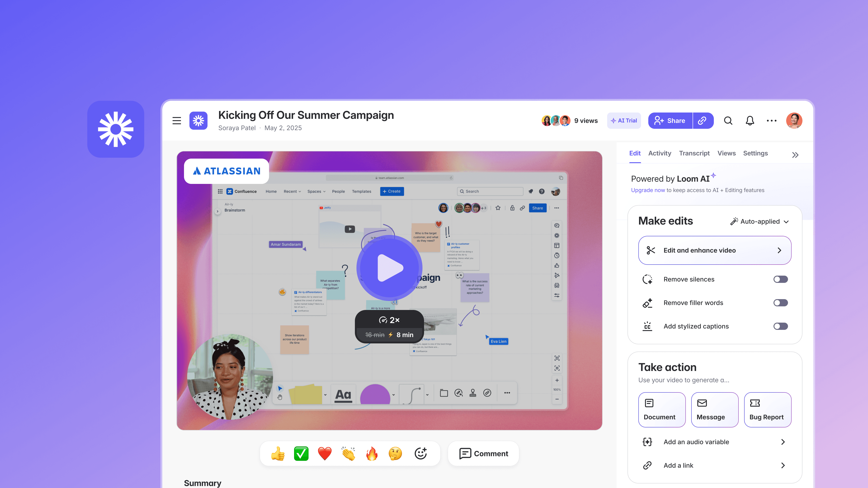Toggle Add stylized captions on
The height and width of the screenshot is (488, 868).
pos(780,326)
